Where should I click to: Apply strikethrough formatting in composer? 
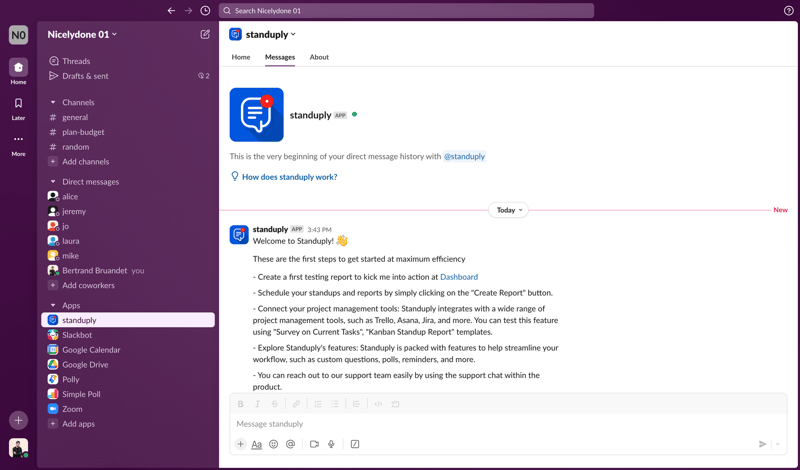(274, 404)
